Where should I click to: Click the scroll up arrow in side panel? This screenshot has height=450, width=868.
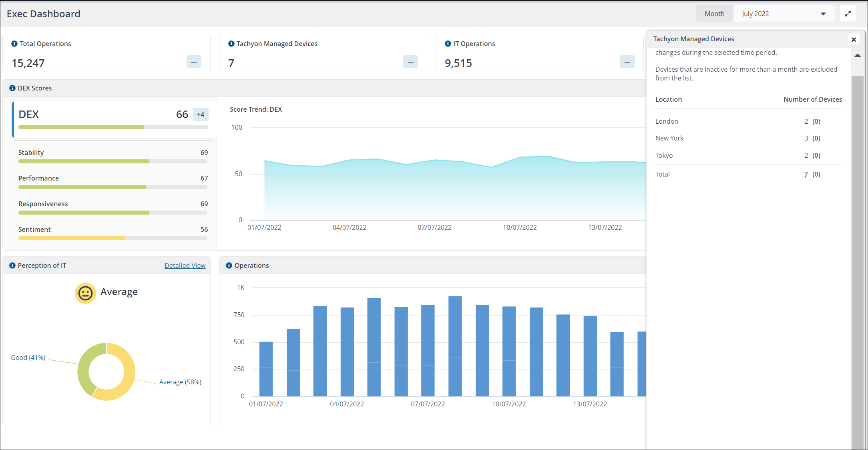[x=858, y=55]
